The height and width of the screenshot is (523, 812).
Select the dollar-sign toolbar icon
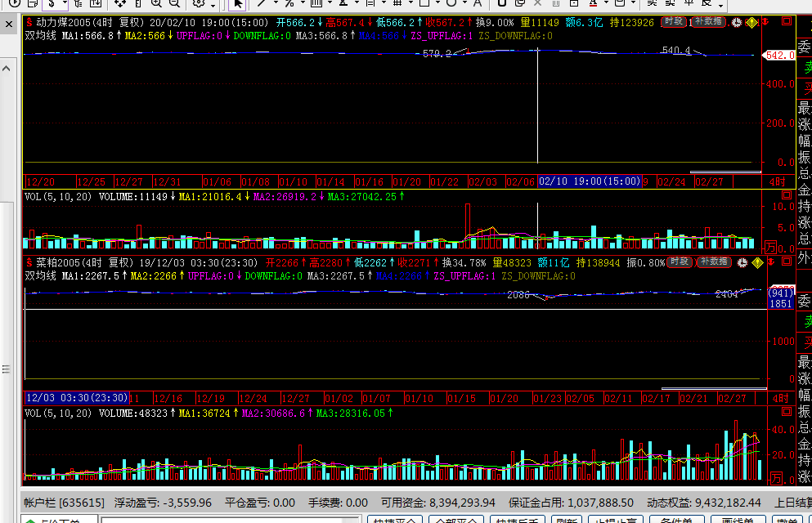[52, 3]
